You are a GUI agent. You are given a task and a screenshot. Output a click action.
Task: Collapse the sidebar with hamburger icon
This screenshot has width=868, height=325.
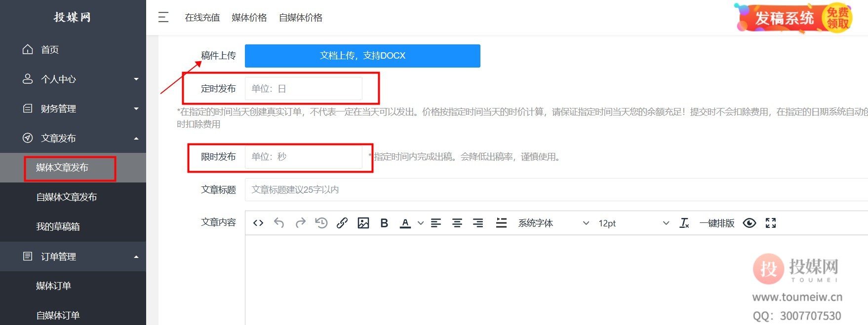point(163,17)
